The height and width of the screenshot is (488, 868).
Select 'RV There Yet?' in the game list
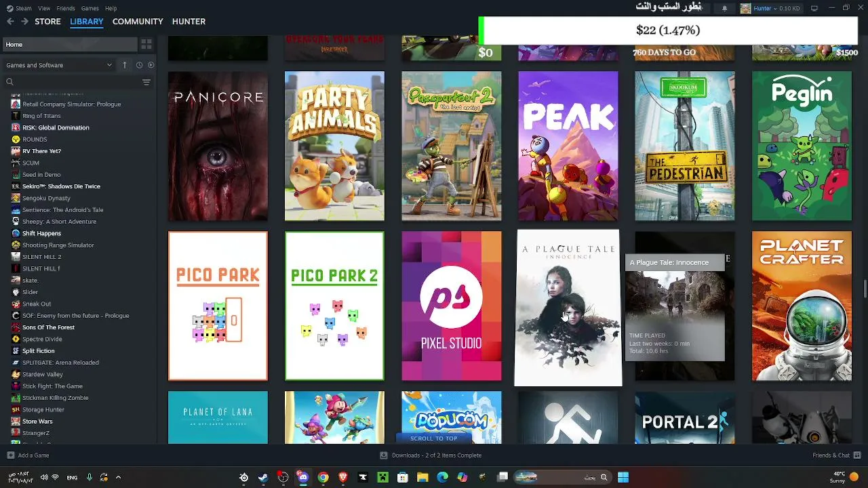[x=41, y=151]
